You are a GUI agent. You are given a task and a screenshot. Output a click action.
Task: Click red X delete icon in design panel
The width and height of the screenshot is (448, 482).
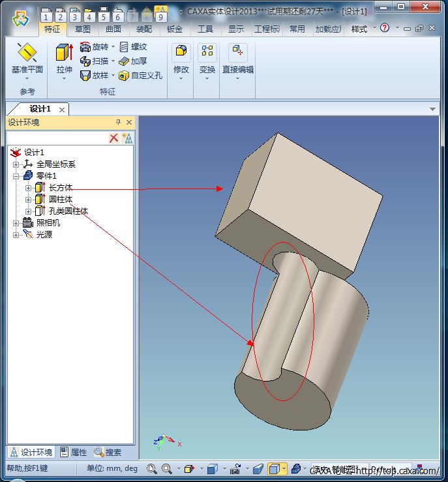click(x=113, y=138)
